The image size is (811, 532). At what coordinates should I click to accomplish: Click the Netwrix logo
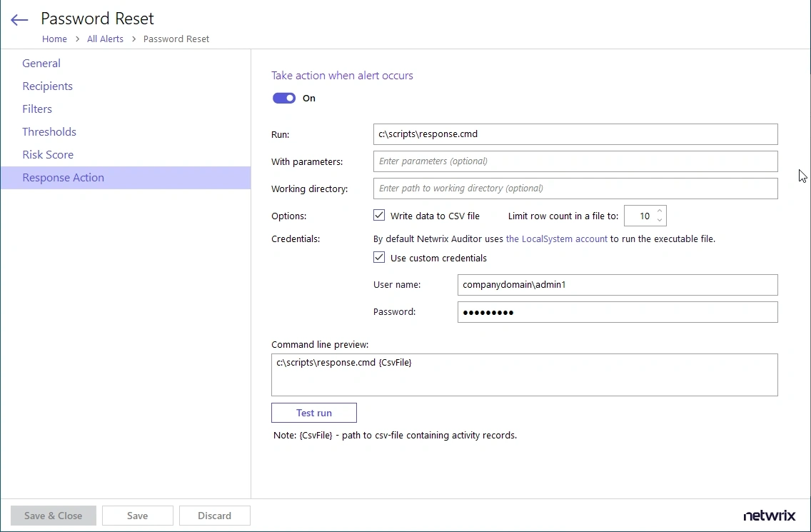(770, 515)
